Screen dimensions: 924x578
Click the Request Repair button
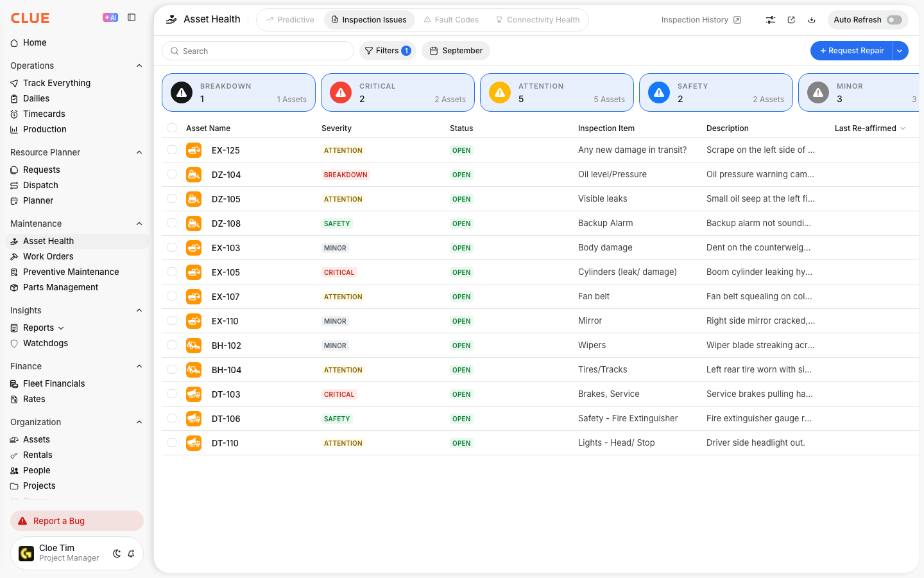(x=851, y=51)
